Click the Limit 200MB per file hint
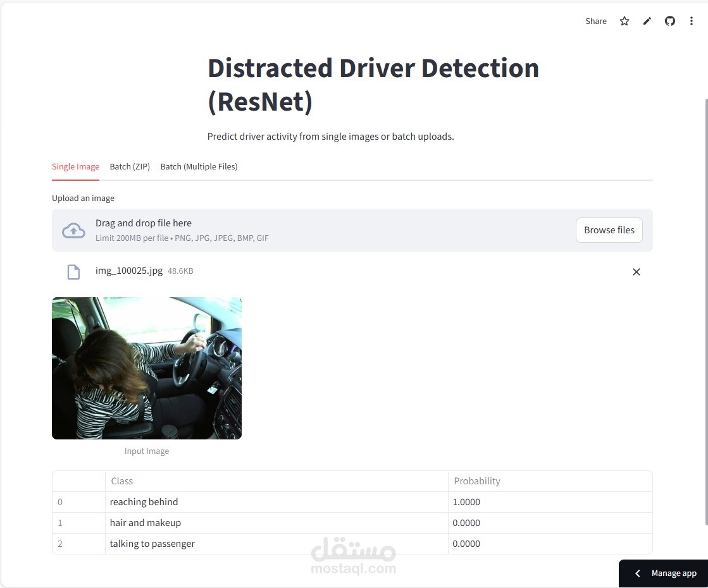 tap(182, 238)
